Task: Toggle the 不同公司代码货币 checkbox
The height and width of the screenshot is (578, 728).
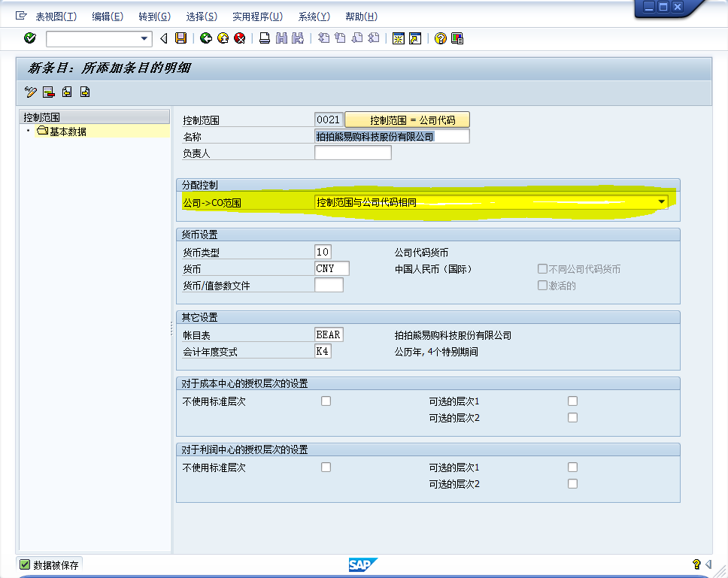Action: 542,268
